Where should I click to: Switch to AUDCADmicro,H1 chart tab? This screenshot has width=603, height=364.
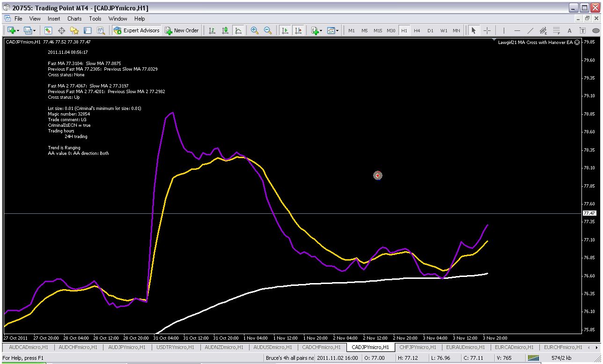(29, 347)
